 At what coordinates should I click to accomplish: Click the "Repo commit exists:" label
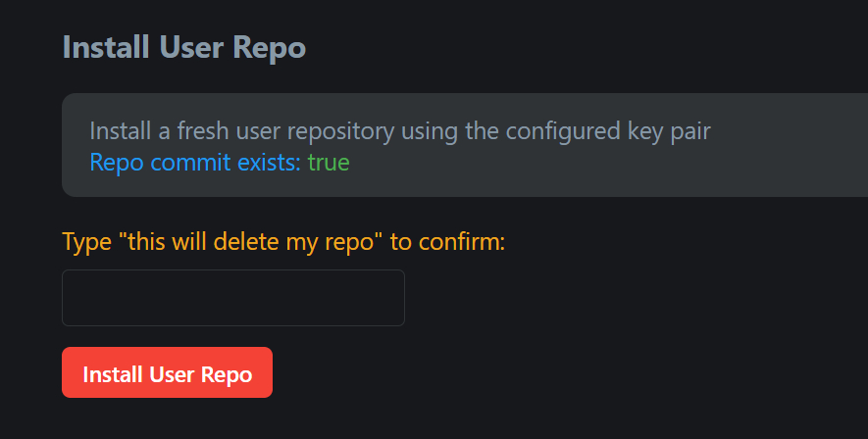point(195,163)
